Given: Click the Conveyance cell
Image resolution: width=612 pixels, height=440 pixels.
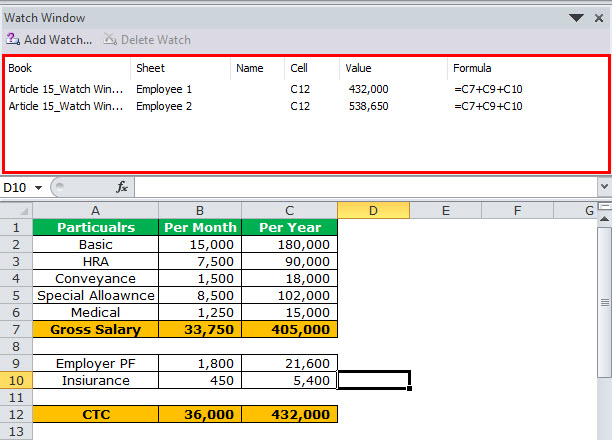Looking at the screenshot, I should pyautogui.click(x=96, y=278).
